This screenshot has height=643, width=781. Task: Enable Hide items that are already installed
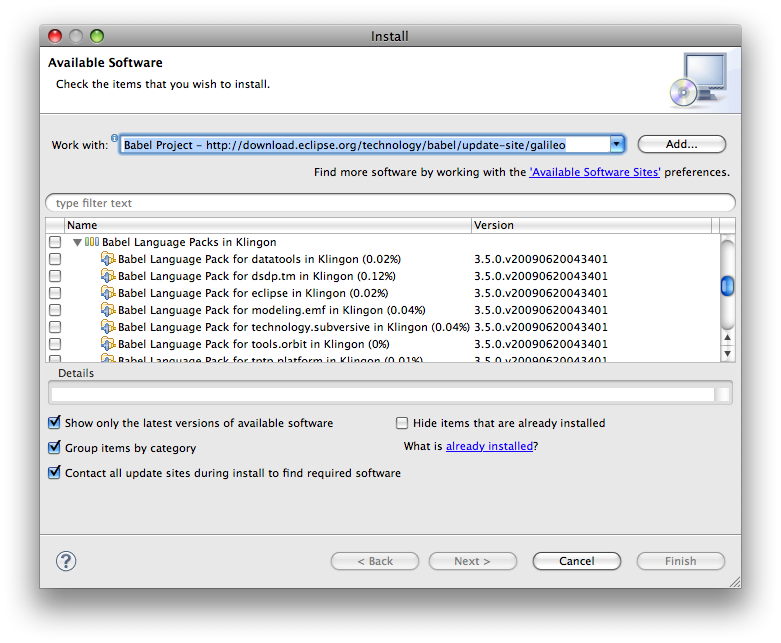coord(401,423)
